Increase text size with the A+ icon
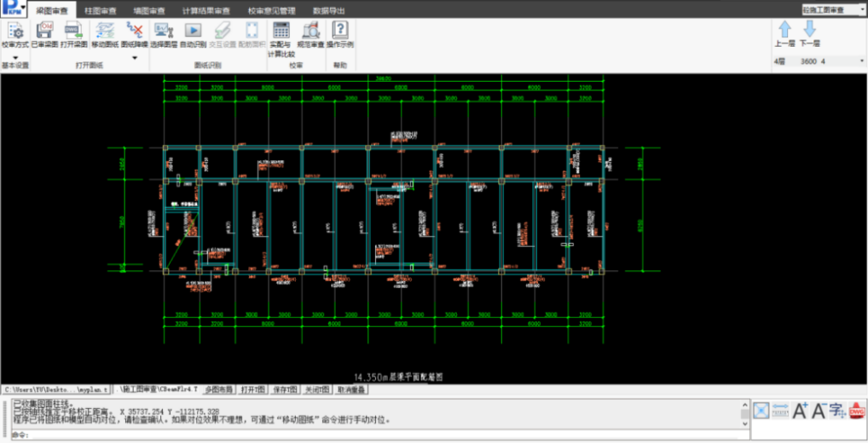This screenshot has height=443, width=868. pos(800,411)
